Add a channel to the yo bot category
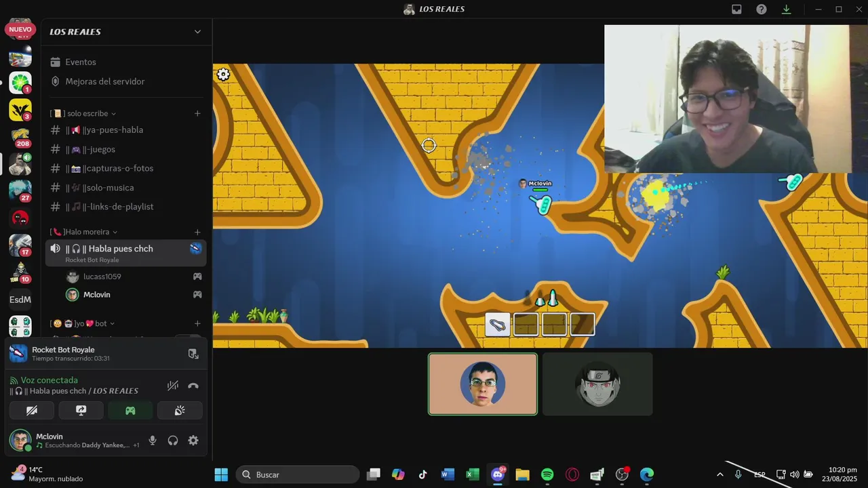This screenshot has height=488, width=868. point(197,323)
